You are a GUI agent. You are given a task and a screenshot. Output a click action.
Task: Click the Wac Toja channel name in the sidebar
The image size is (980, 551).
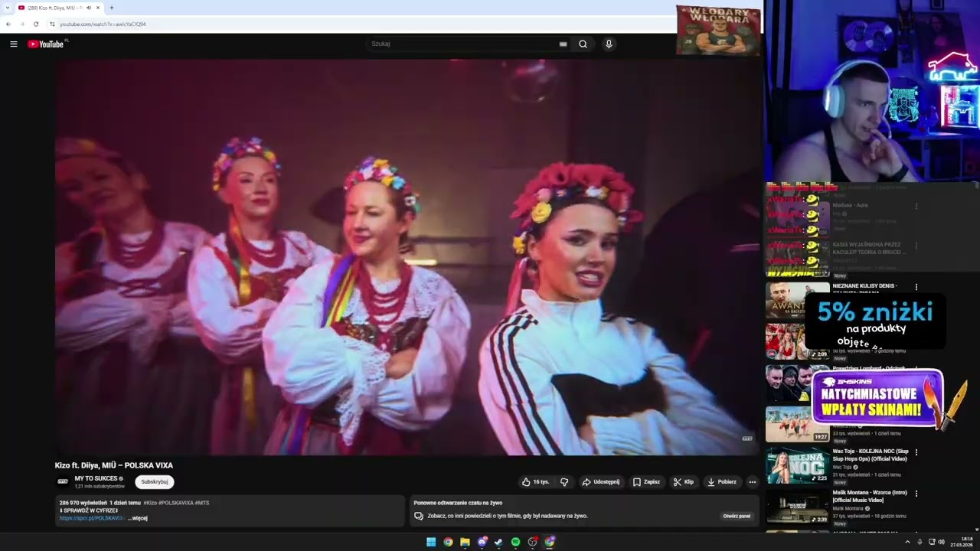[842, 467]
